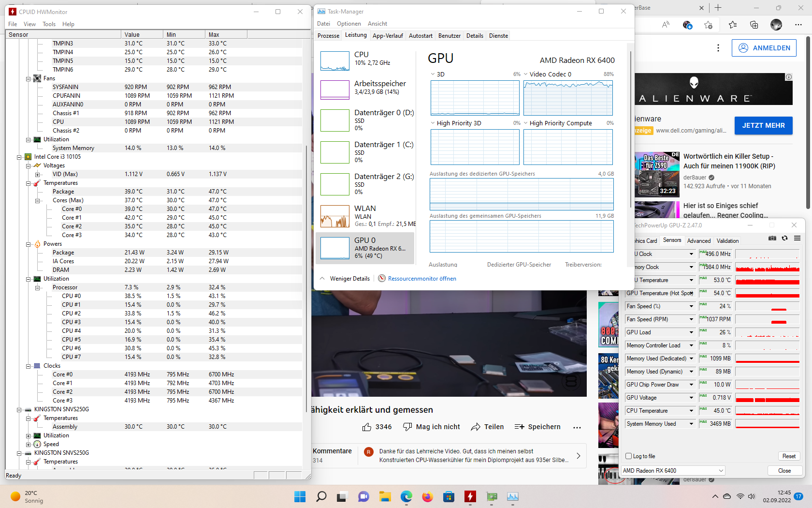Image resolution: width=812 pixels, height=508 pixels.
Task: Click the Task Manager taskbar icon
Action: pos(512,496)
